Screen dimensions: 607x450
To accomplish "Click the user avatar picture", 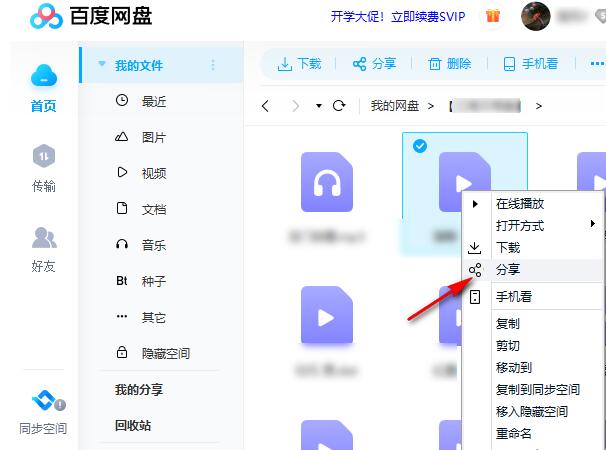I will (537, 16).
